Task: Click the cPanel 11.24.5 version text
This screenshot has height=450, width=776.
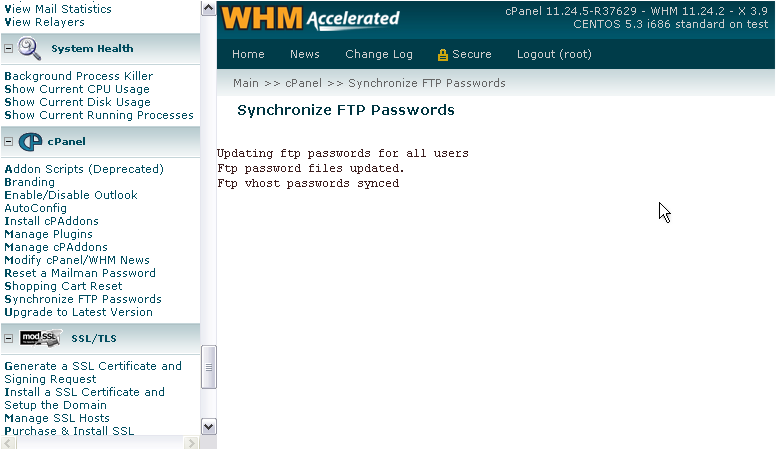Action: tap(636, 11)
